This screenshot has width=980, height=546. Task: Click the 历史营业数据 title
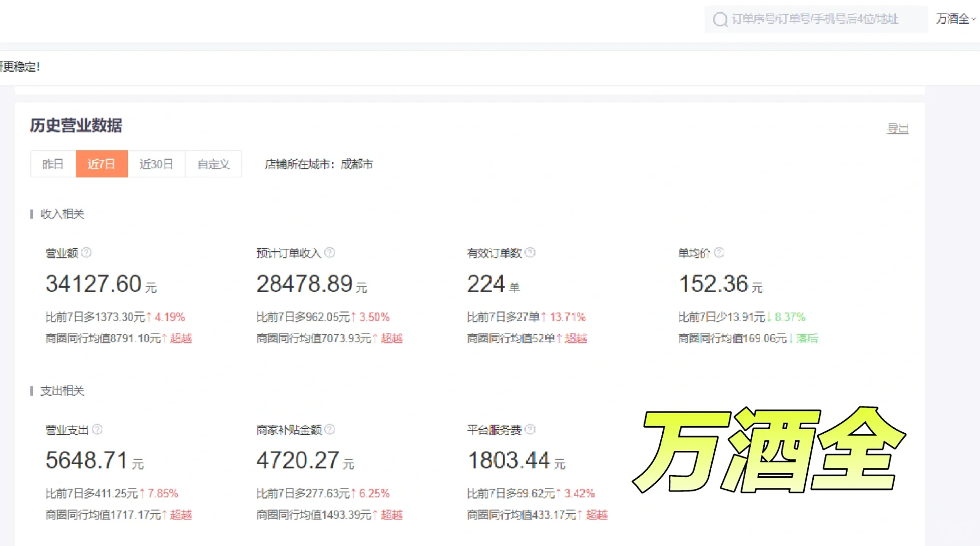coord(76,125)
